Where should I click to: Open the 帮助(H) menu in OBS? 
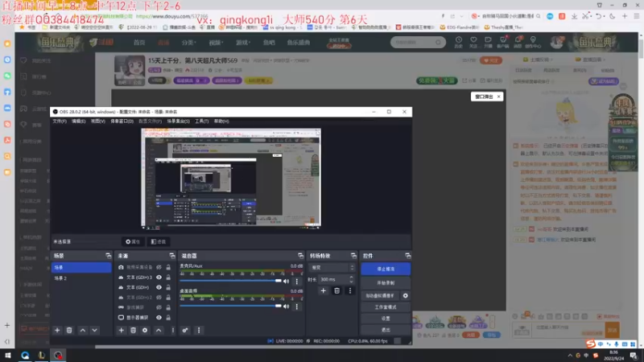tap(221, 121)
